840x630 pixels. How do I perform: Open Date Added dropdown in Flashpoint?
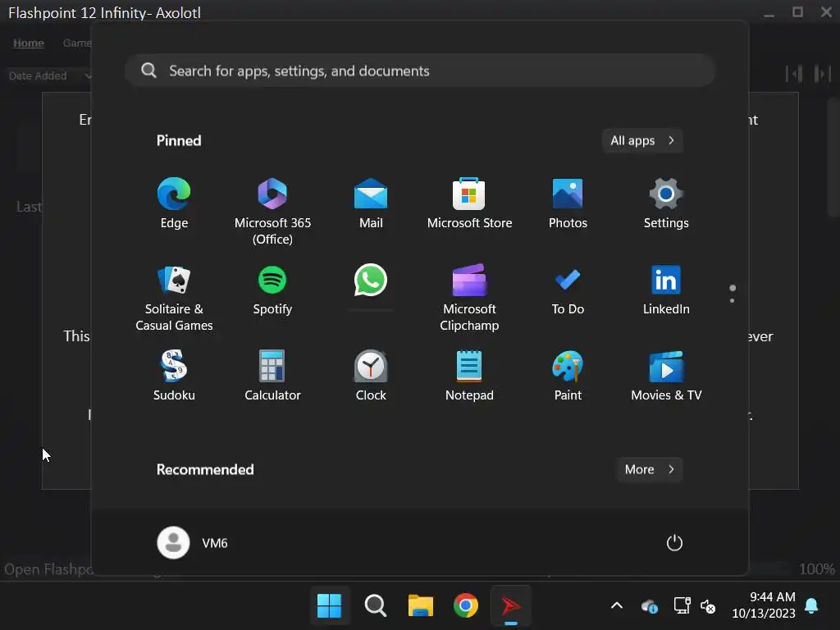pyautogui.click(x=50, y=75)
